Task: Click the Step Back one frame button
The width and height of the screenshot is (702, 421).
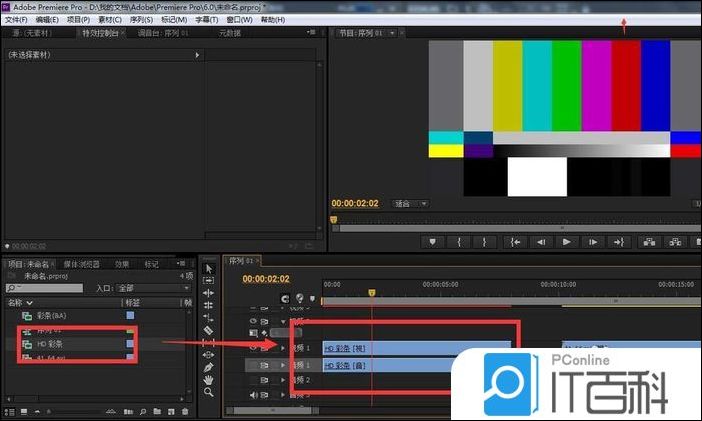Action: 541,241
